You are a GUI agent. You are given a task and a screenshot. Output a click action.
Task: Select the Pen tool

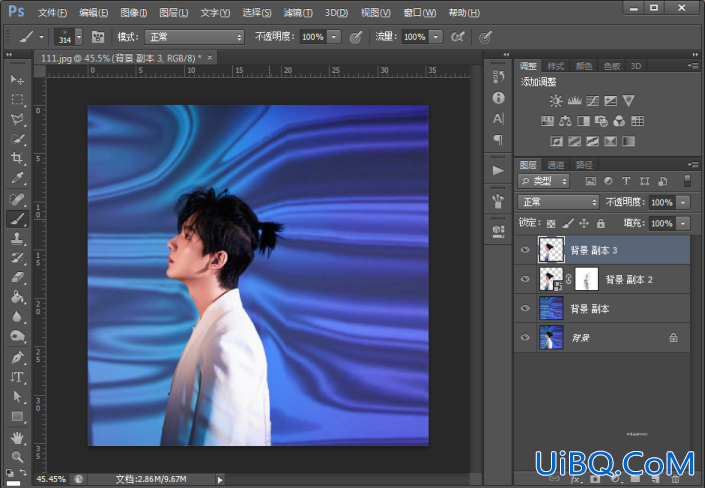click(x=17, y=358)
